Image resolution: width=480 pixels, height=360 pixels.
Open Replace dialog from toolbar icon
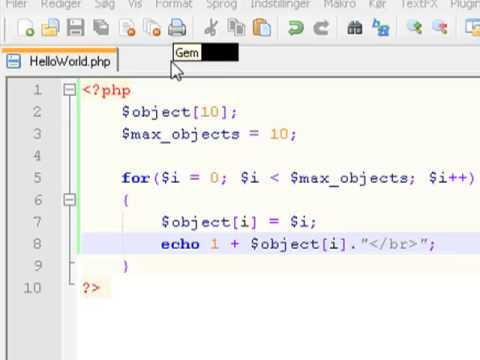point(381,27)
